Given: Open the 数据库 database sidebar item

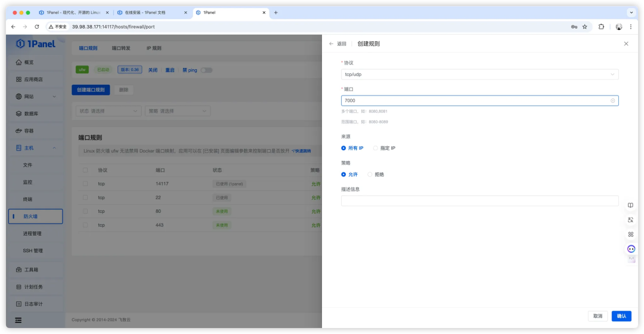Looking at the screenshot, I should click(35, 114).
